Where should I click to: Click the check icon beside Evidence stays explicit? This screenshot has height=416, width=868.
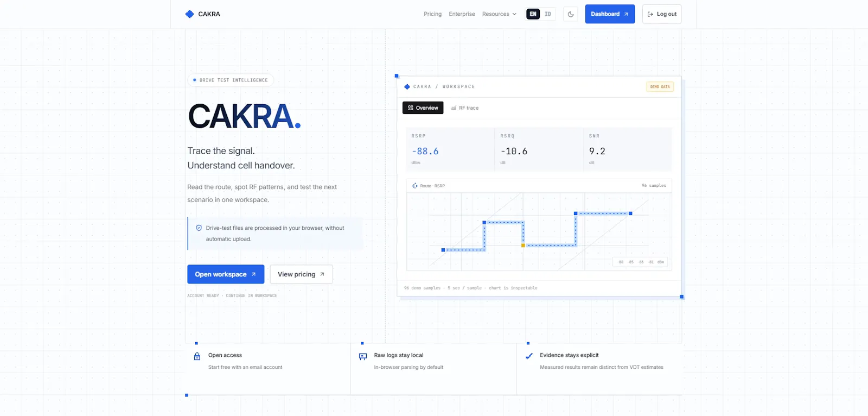pos(529,357)
